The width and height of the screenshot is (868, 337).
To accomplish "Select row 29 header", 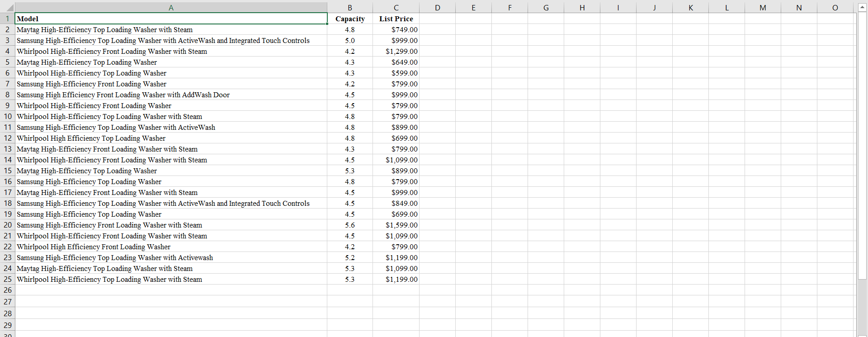I will click(8, 325).
